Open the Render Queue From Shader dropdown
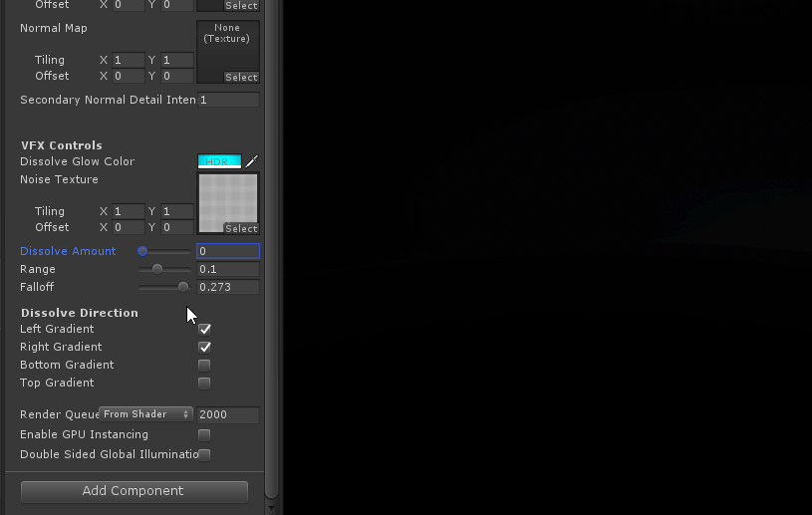This screenshot has height=515, width=812. pyautogui.click(x=146, y=414)
